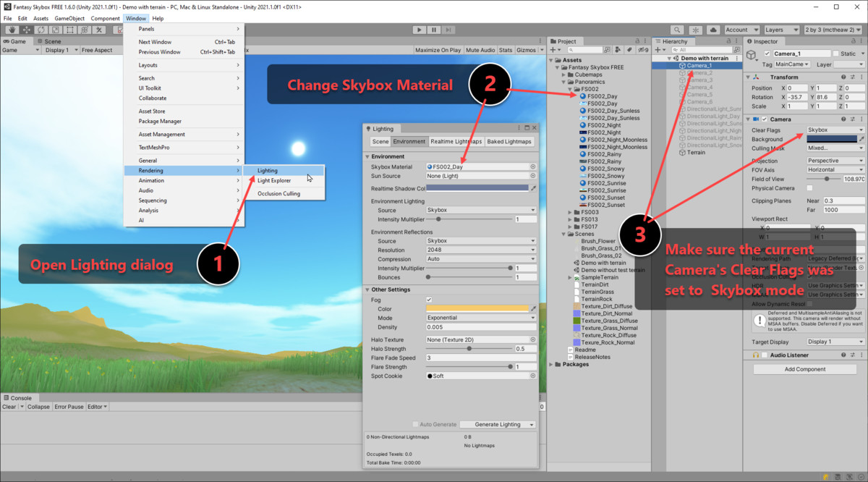
Task: Select the Rect tool in the toolbar
Action: click(69, 30)
